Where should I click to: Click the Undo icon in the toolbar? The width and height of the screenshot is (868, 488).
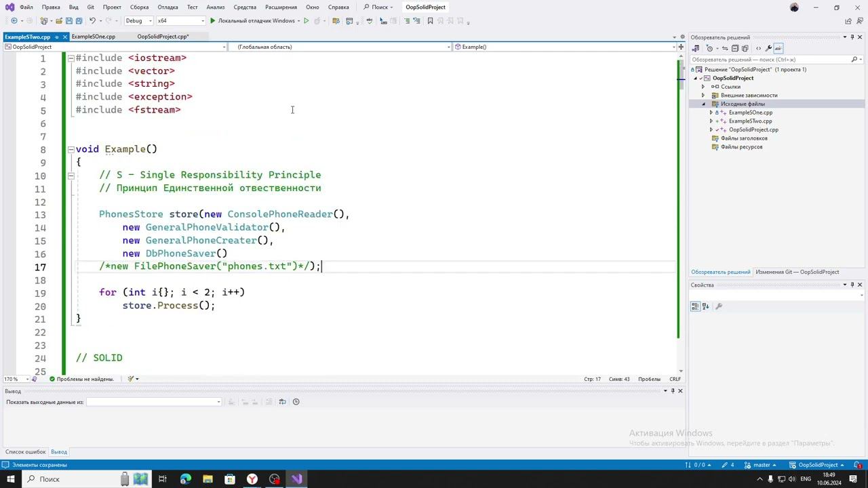(x=93, y=21)
